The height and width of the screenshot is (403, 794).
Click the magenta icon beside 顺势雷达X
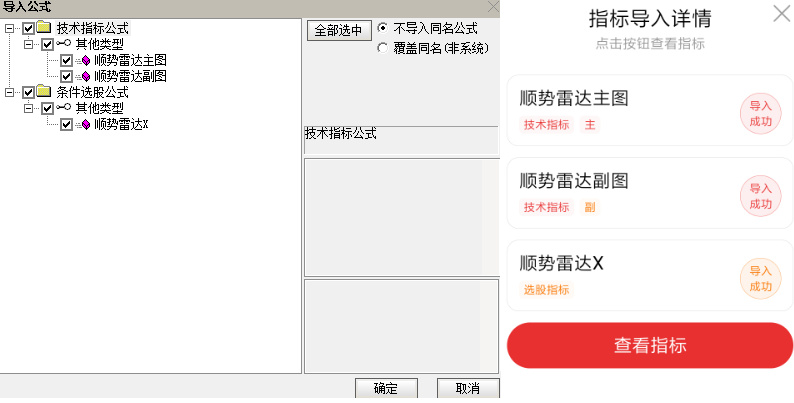[x=85, y=125]
